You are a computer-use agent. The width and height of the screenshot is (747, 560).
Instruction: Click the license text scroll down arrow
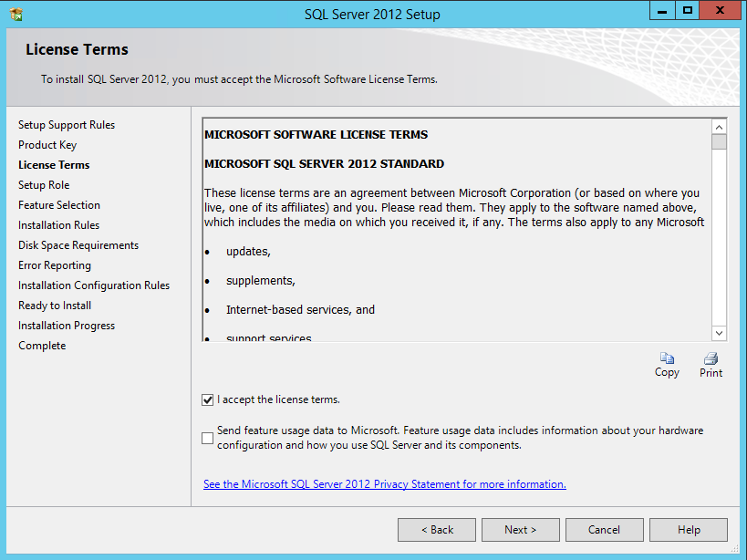[719, 333]
